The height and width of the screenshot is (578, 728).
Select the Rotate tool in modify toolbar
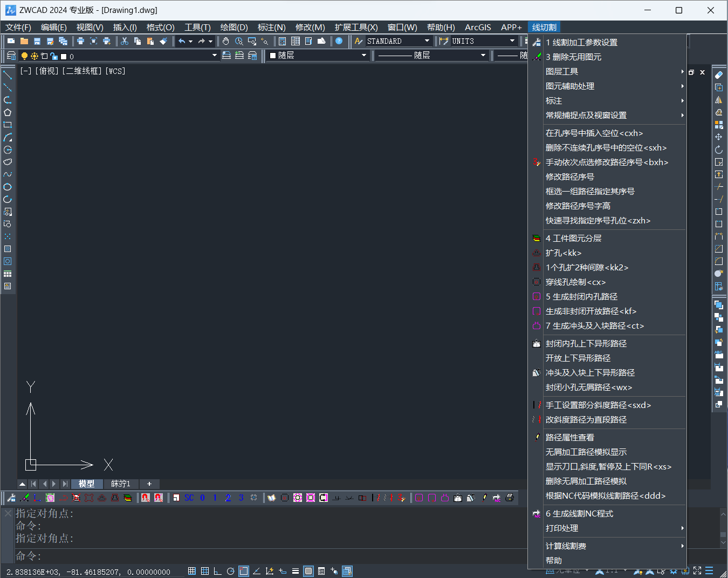tap(719, 149)
